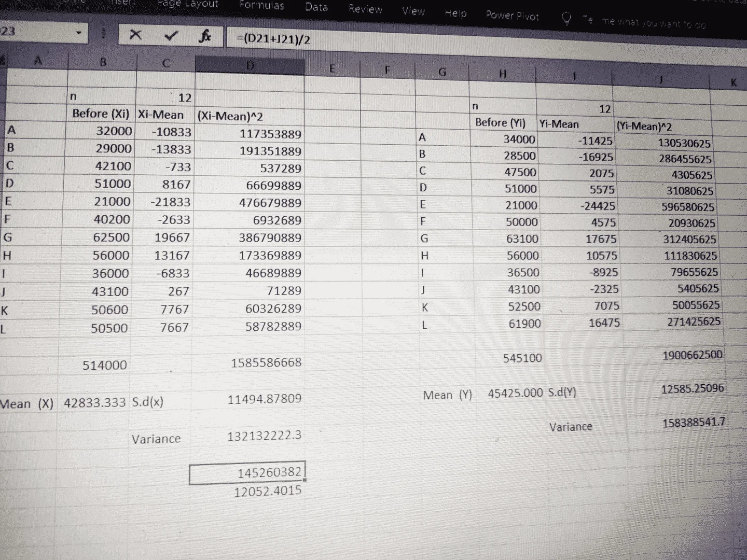This screenshot has height=560, width=747.
Task: Open the Page Layout ribbon tab
Action: [188, 4]
